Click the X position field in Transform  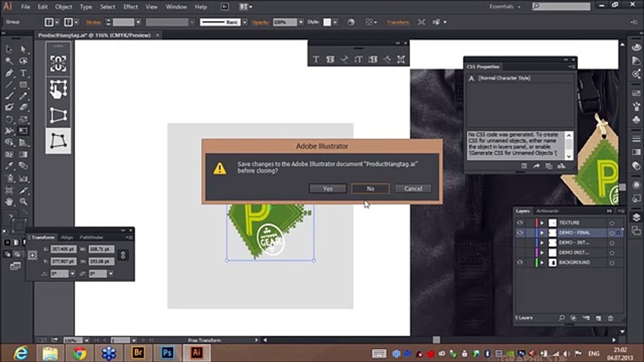tap(62, 249)
